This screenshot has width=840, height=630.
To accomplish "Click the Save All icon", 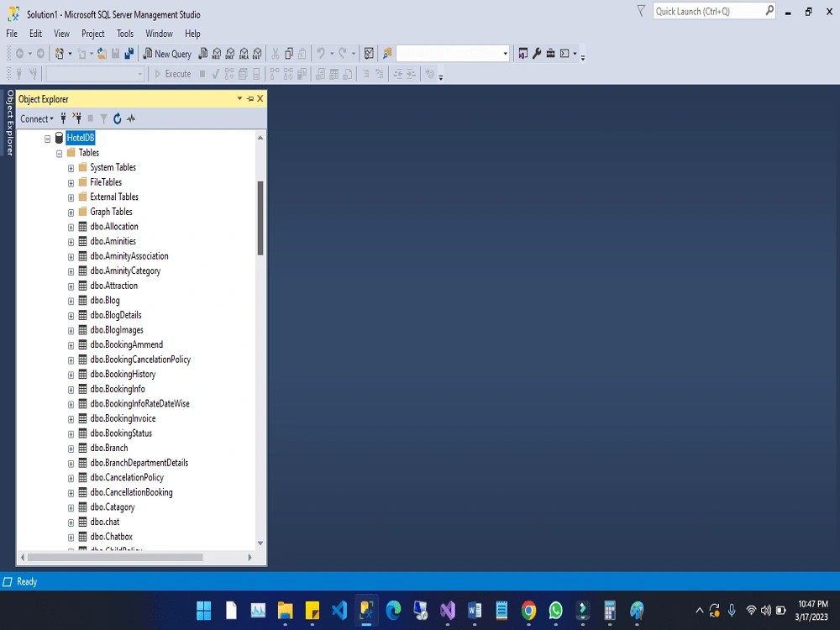I will coord(129,54).
